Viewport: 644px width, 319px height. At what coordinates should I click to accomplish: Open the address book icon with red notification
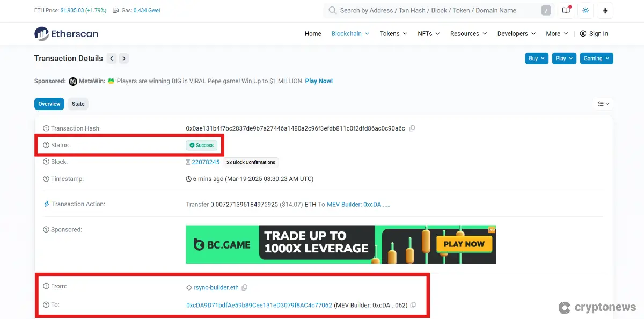(566, 10)
